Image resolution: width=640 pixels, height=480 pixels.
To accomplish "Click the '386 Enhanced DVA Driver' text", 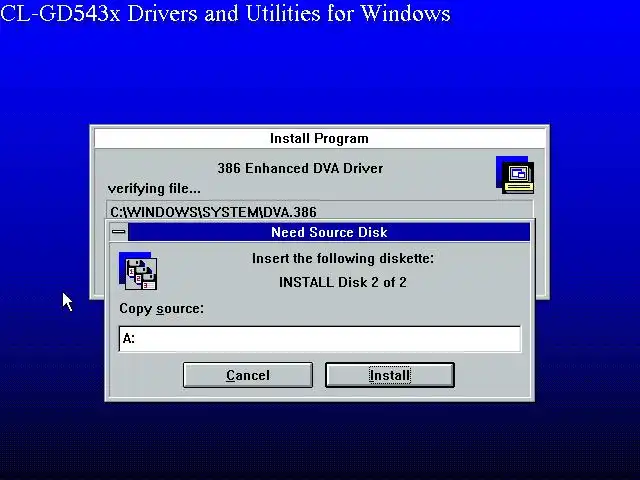I will (300, 168).
